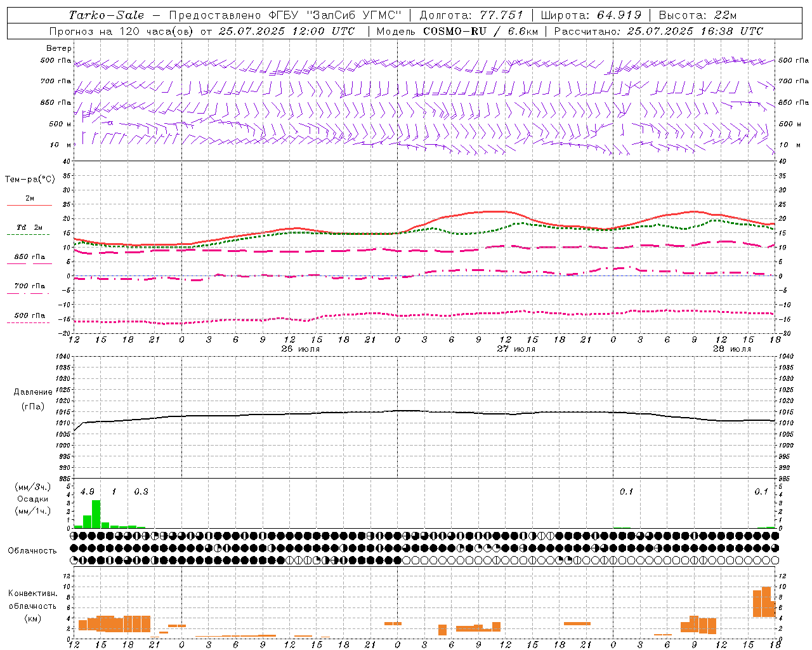The width and height of the screenshot is (812, 650).
Task: Click the '28 июля' date label
Action: (731, 349)
